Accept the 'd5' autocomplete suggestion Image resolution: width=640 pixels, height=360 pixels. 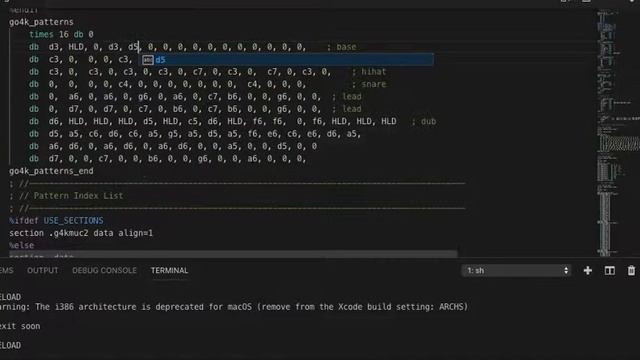(x=287, y=60)
